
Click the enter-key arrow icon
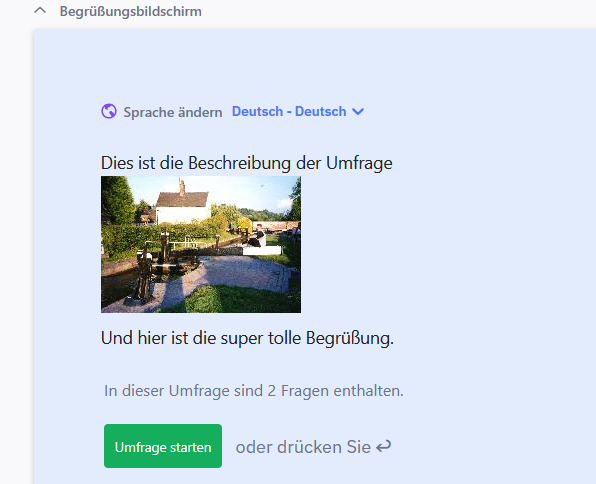pos(384,447)
